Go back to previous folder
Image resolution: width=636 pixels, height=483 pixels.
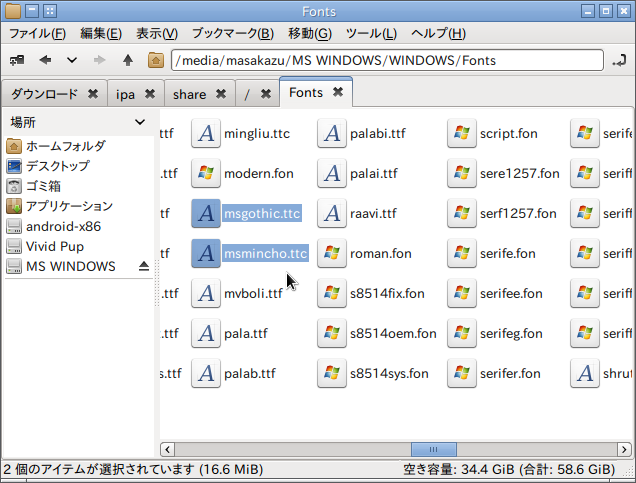pos(45,60)
